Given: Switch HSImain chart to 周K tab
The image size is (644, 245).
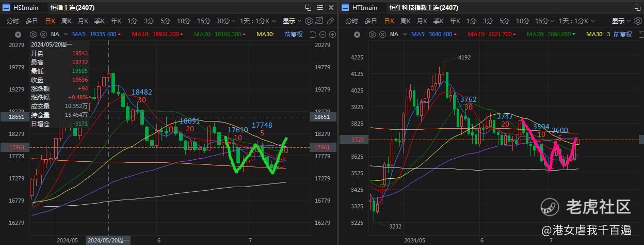Looking at the screenshot, I should 67,21.
